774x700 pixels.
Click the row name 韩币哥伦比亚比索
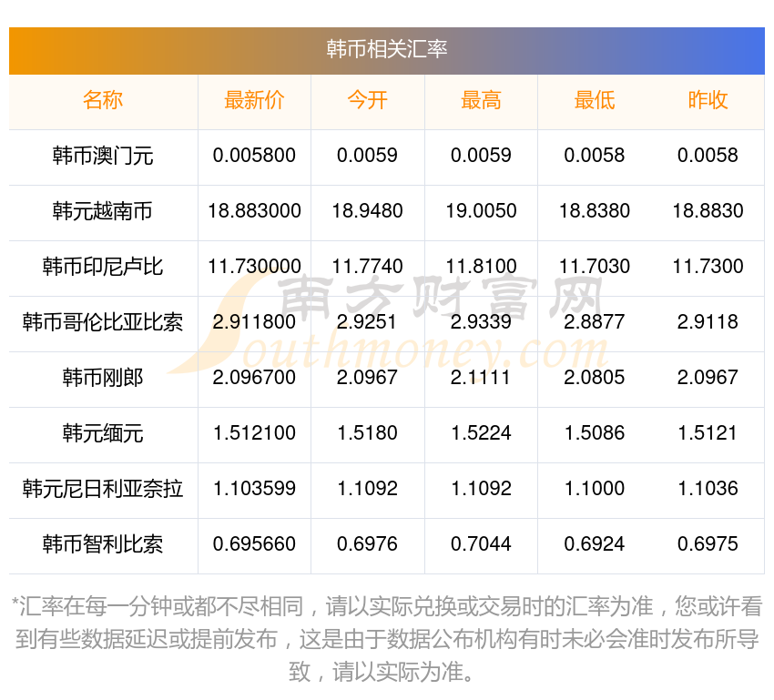click(x=103, y=322)
